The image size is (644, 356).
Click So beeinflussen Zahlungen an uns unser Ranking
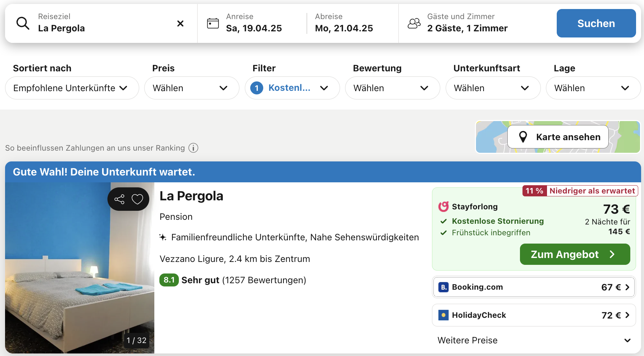[x=95, y=148]
